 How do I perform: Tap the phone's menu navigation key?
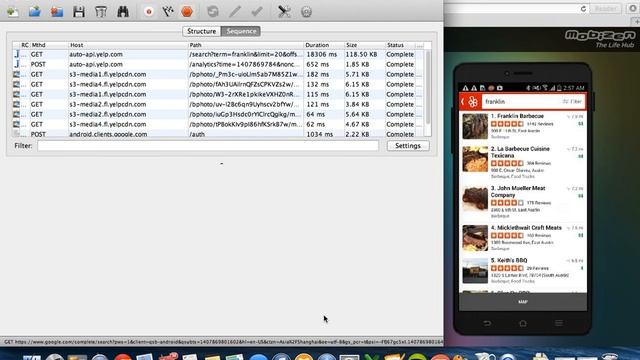(559, 323)
